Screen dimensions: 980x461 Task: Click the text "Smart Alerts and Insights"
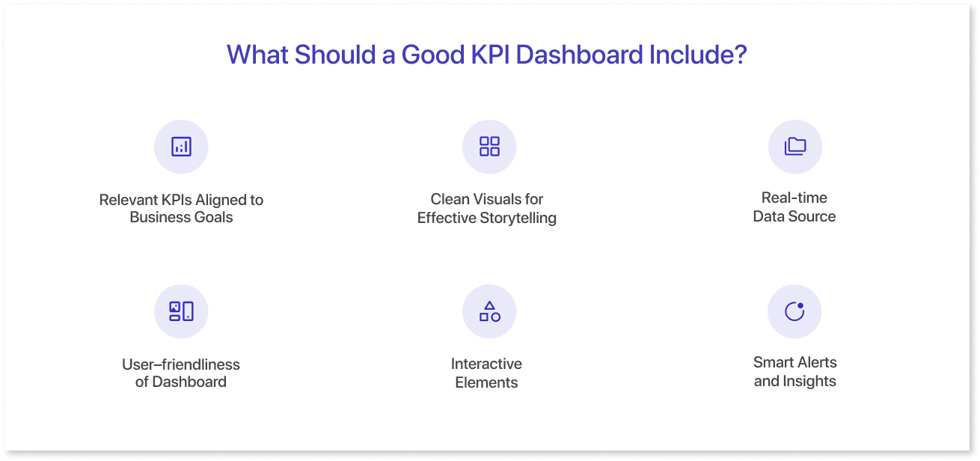tap(795, 372)
